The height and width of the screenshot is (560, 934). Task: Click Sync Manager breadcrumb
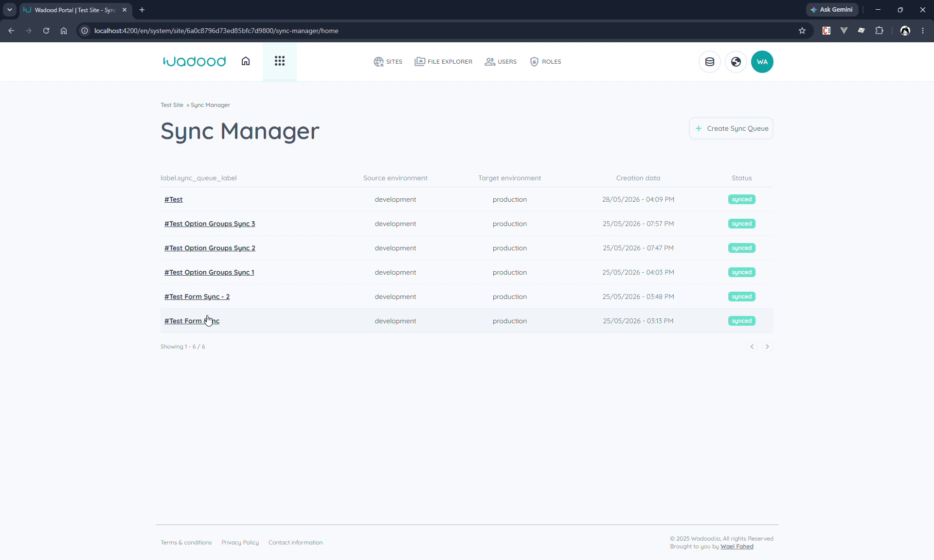210,105
